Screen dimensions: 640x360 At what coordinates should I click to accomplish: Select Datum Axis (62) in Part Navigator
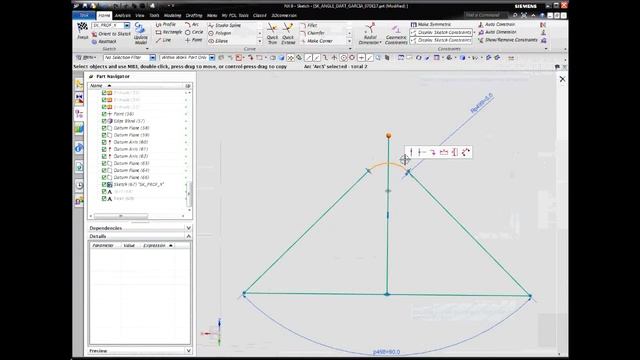(x=131, y=156)
